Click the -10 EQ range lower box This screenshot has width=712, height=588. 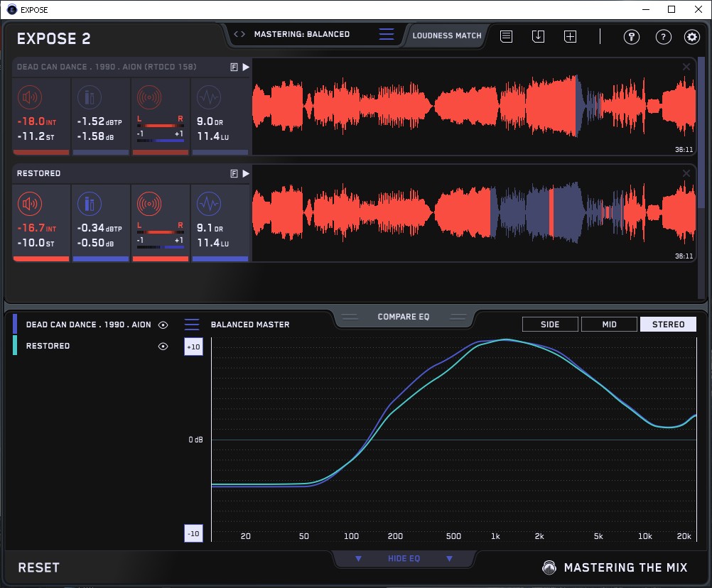pyautogui.click(x=193, y=533)
